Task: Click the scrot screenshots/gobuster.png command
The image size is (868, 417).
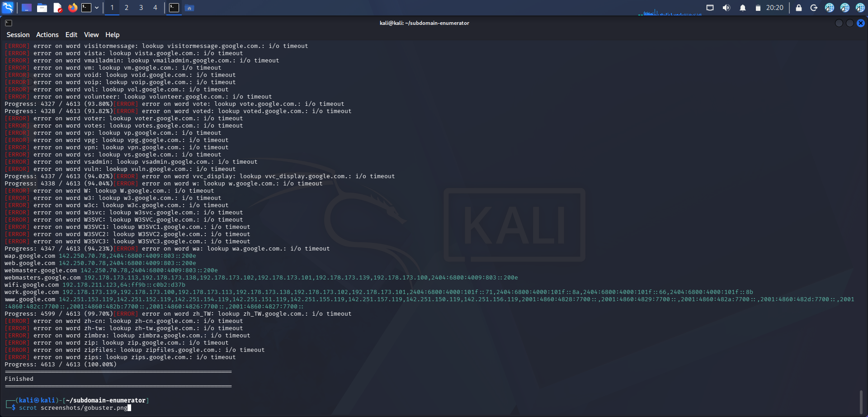Action: pyautogui.click(x=73, y=408)
